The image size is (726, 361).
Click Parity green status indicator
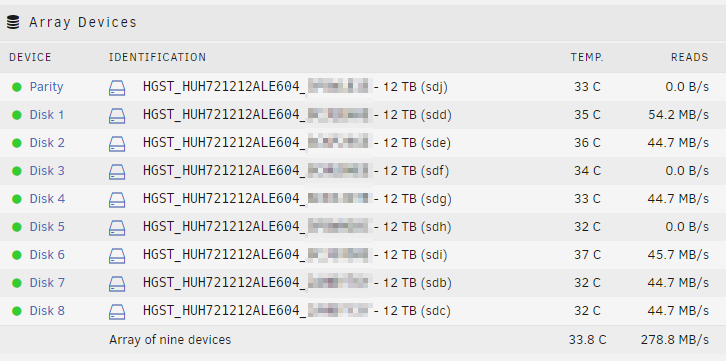click(17, 87)
